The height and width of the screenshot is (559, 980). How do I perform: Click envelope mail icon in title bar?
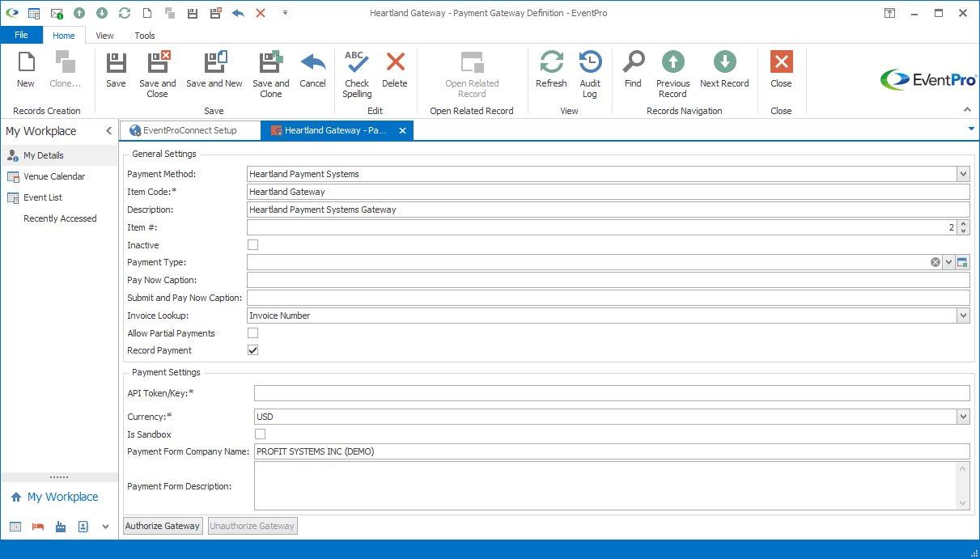click(x=57, y=13)
